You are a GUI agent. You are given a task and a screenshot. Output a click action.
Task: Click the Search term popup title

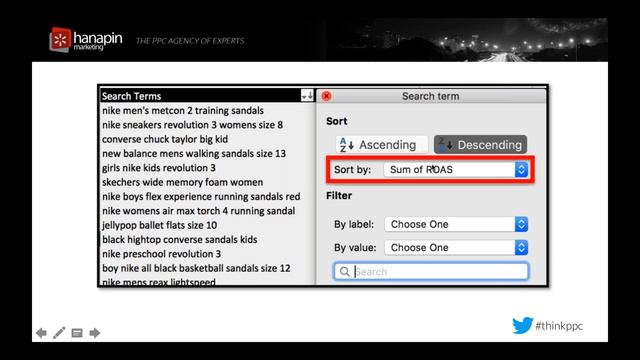pyautogui.click(x=431, y=96)
